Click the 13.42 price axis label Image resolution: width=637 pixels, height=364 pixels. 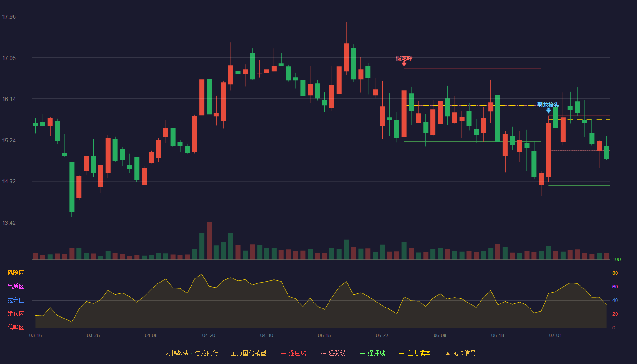click(9, 223)
